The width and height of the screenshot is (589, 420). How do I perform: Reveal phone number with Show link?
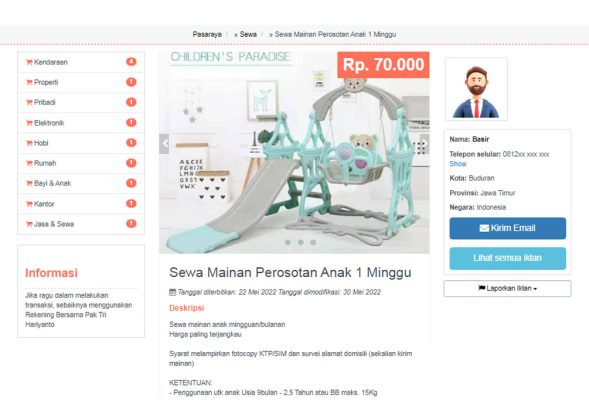pos(458,164)
